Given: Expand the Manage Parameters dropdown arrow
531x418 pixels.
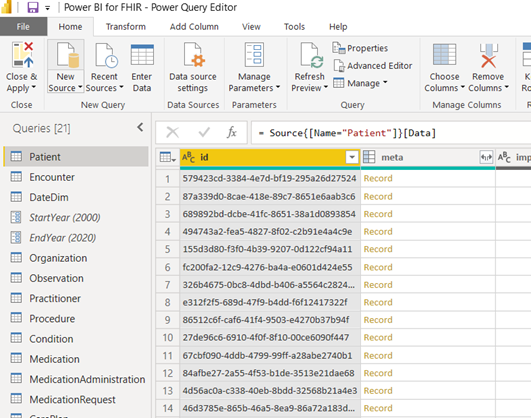Looking at the screenshot, I should point(278,87).
